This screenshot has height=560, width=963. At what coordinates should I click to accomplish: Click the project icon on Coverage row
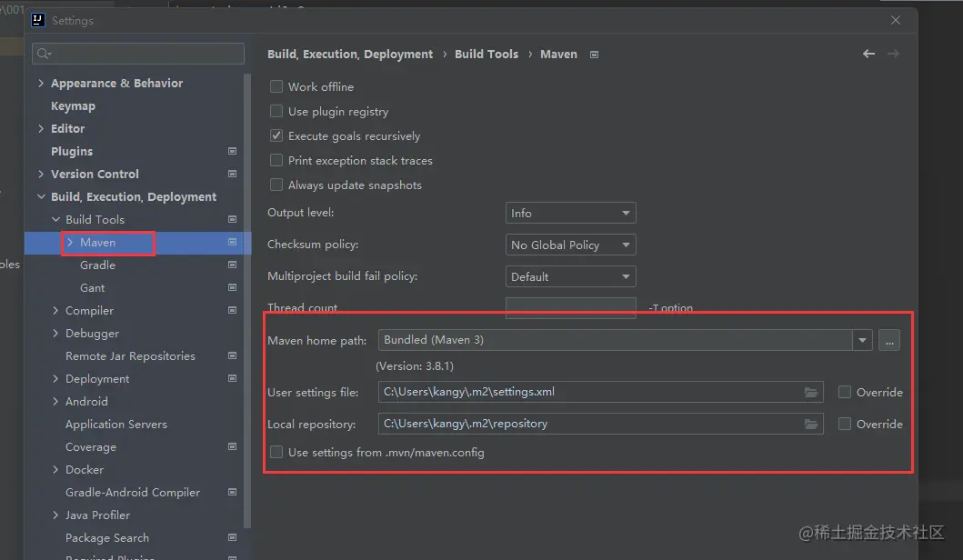(x=232, y=446)
